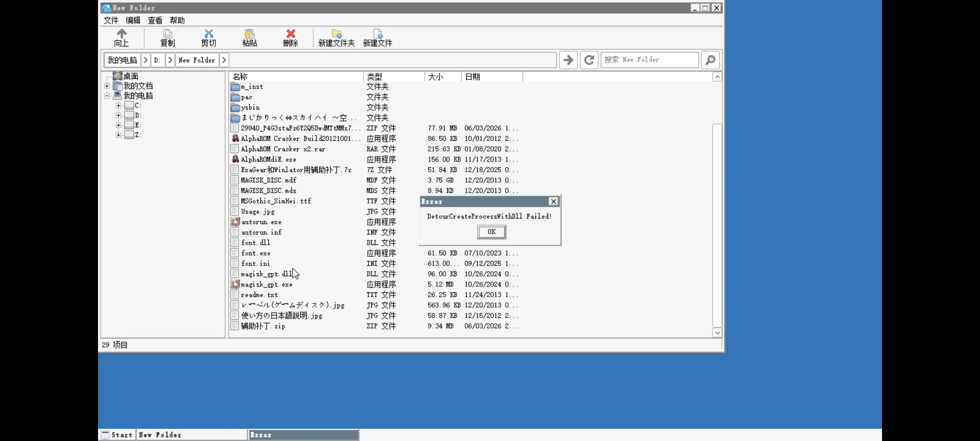Image resolution: width=980 pixels, height=441 pixels.
Task: Click chevron after New Folder breadcrumb
Action: coord(224,60)
